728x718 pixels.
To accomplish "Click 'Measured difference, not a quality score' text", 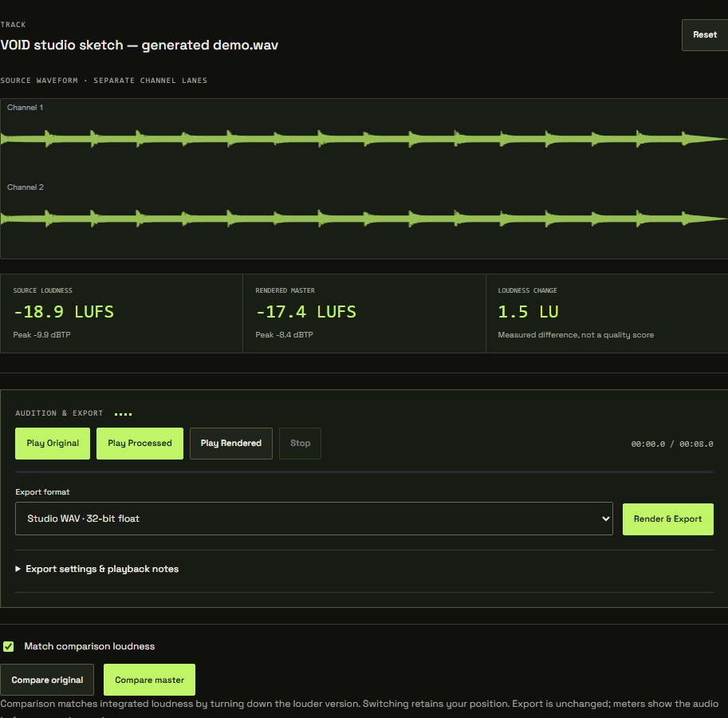I will (x=576, y=335).
